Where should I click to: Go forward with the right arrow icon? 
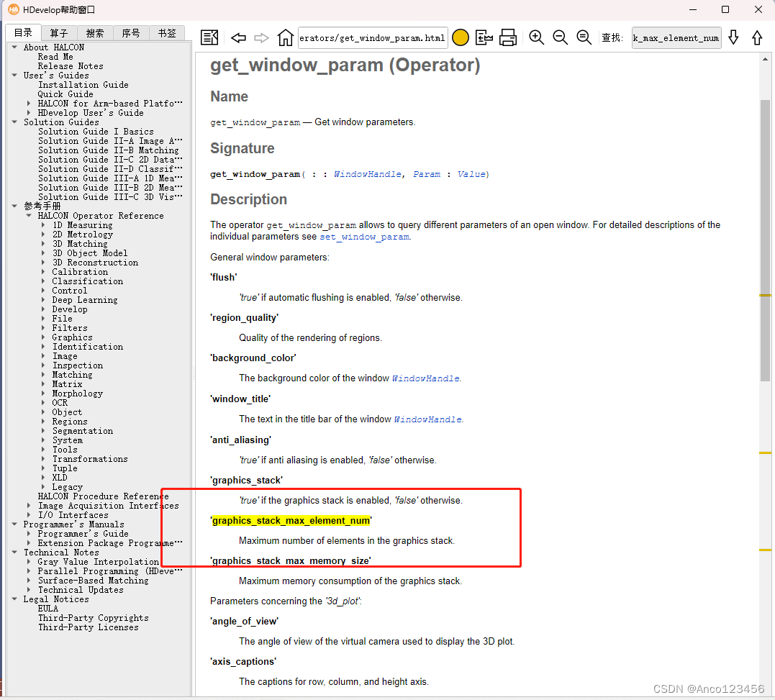tap(261, 37)
